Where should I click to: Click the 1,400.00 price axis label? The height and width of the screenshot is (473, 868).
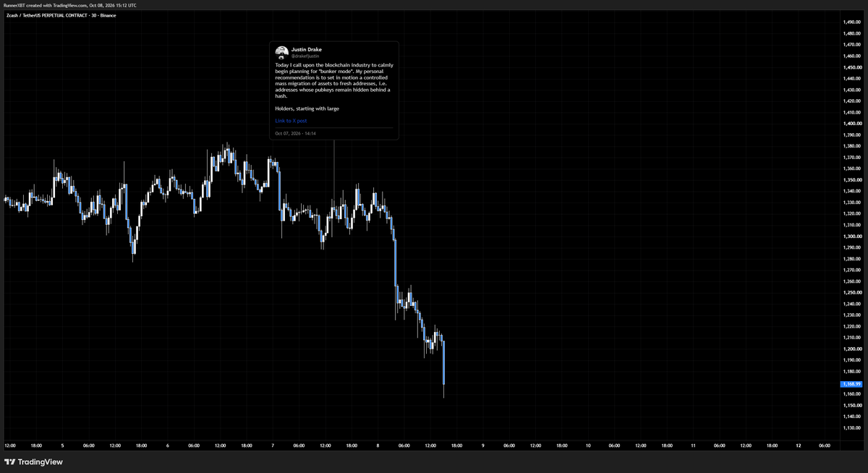(851, 124)
